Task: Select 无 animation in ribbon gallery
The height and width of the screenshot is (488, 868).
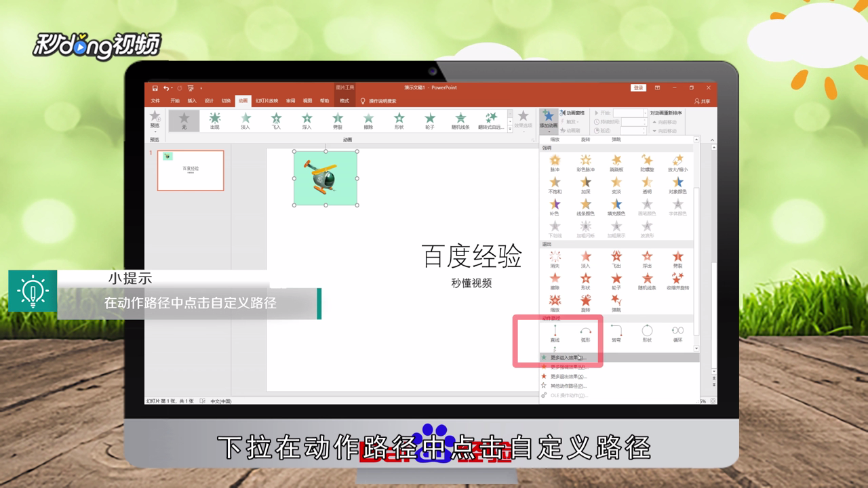Action: tap(184, 121)
